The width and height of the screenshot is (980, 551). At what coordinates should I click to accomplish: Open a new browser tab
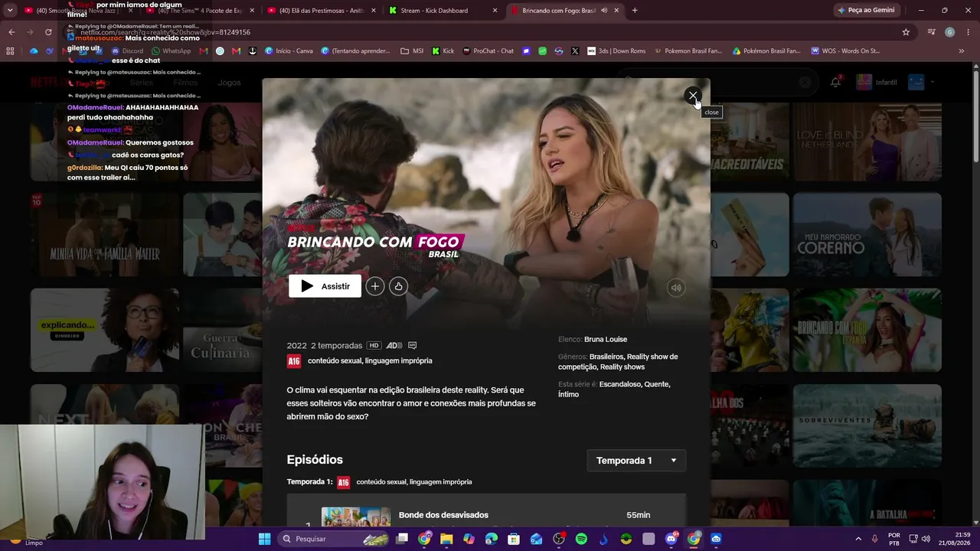point(635,11)
